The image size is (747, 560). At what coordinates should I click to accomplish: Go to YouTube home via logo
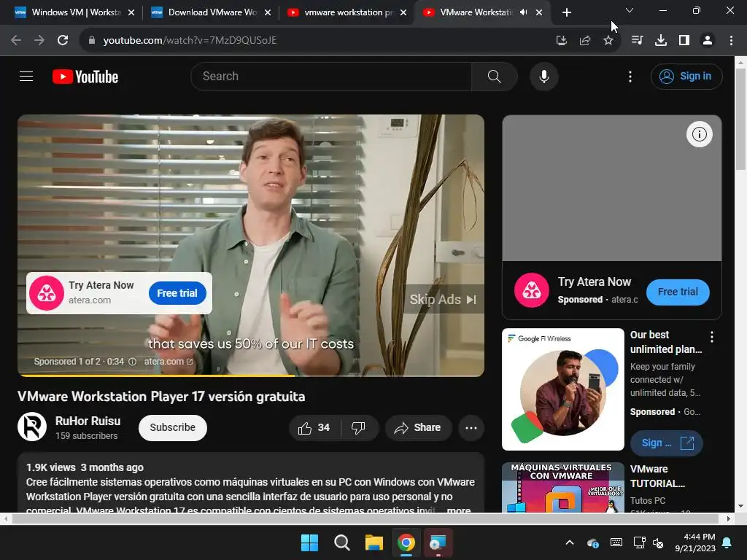point(85,77)
